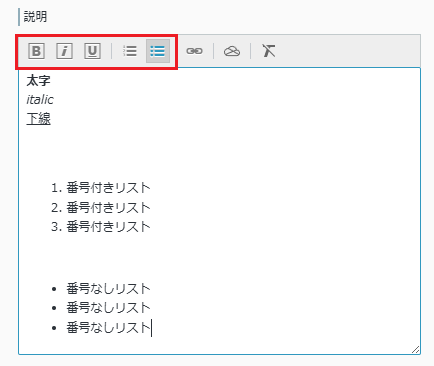434x366 pixels.
Task: Insert a hyperlink with the chain icon
Action: tap(194, 51)
